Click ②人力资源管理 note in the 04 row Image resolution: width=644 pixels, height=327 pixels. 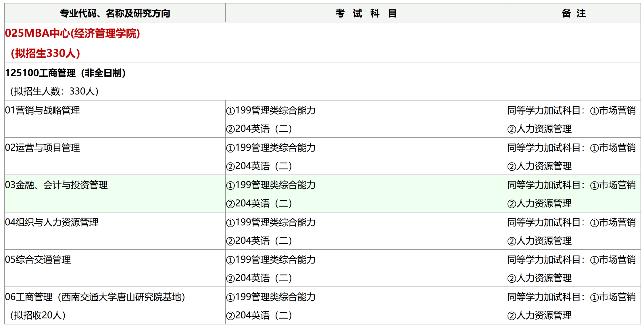tap(539, 241)
